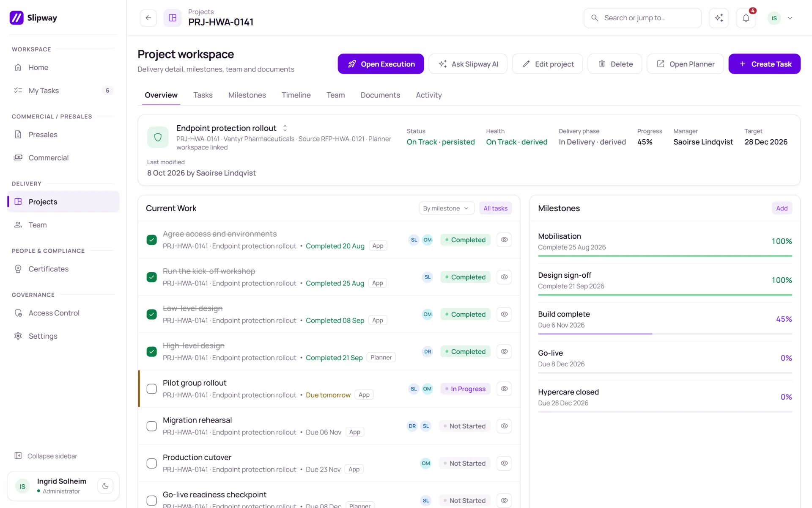Open My Tasks in sidebar
The width and height of the screenshot is (812, 508).
pyautogui.click(x=63, y=91)
